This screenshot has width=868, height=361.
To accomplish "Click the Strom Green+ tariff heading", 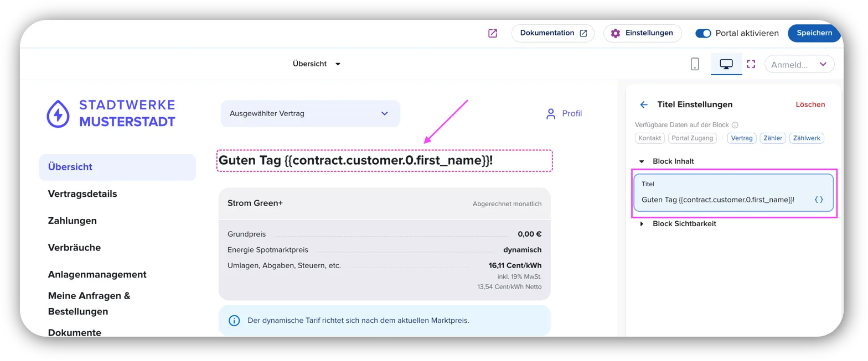I will pyautogui.click(x=255, y=203).
